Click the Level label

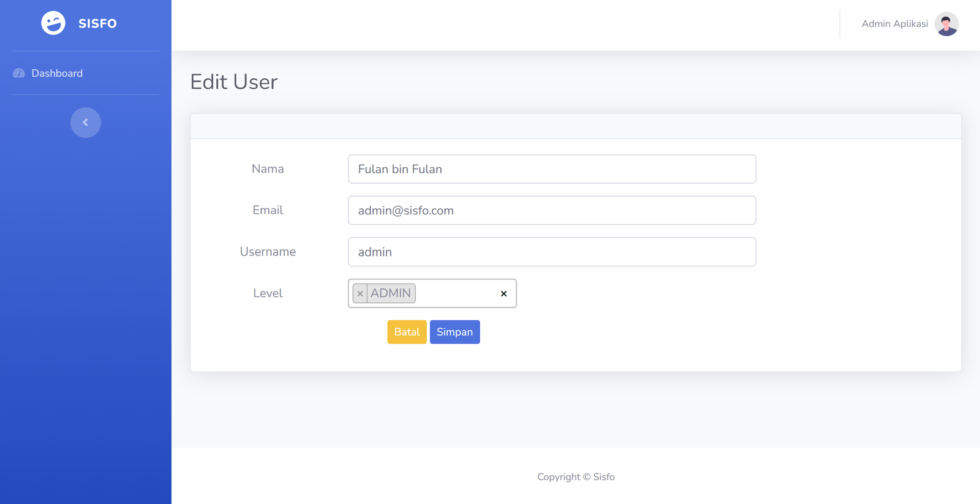click(x=268, y=293)
